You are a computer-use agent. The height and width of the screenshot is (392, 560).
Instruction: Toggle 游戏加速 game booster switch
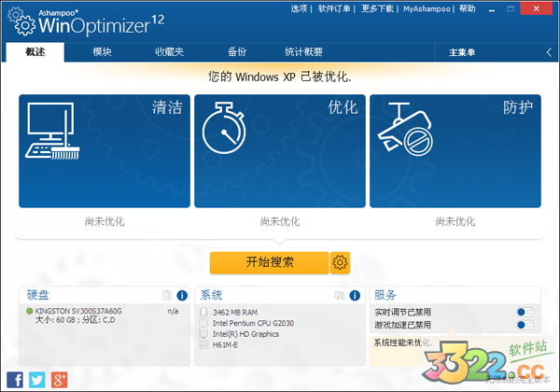pyautogui.click(x=525, y=325)
